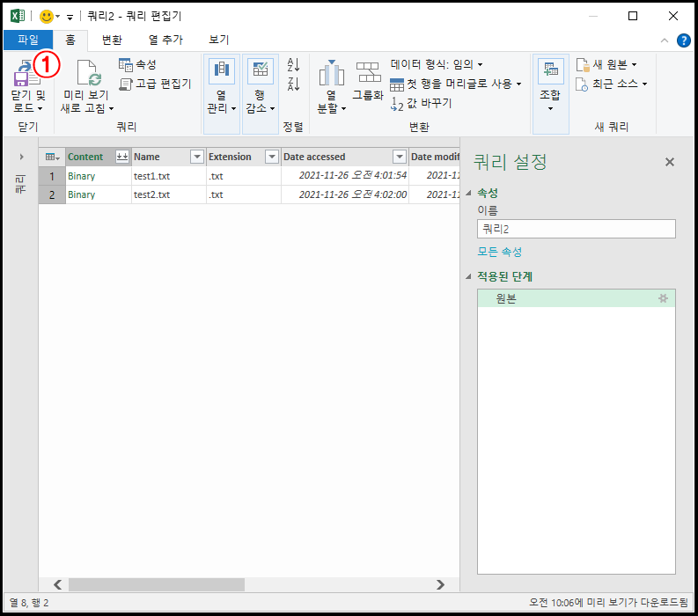698x616 pixels.
Task: Open the 열 분할 dropdown arrow
Action: tap(343, 108)
